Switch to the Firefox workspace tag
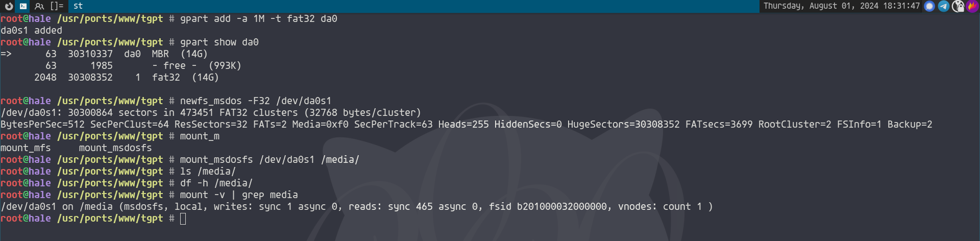 [x=9, y=6]
